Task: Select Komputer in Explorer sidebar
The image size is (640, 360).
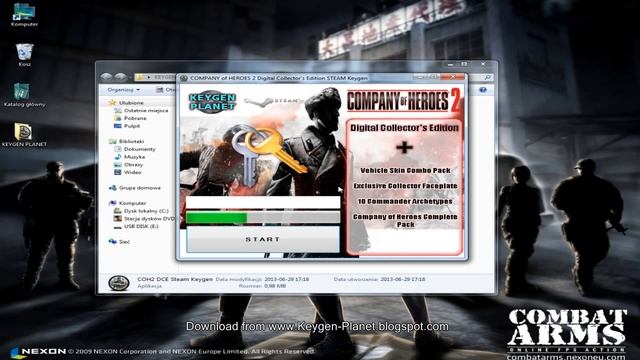Action: point(132,203)
